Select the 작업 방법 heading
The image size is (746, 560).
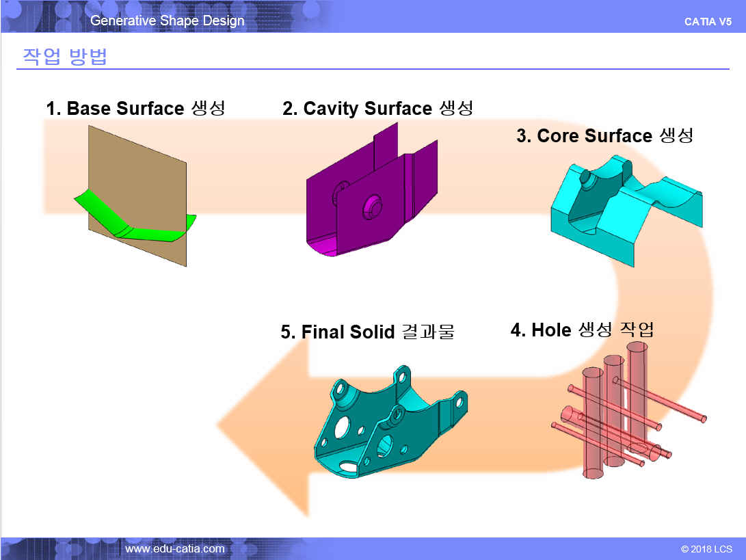65,56
